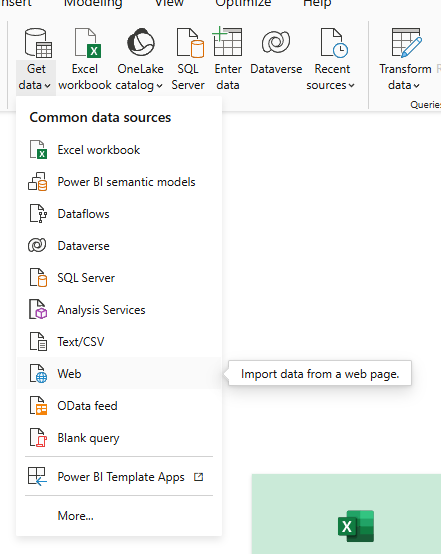The width and height of the screenshot is (441, 554).
Task: Click the Power BI Template Apps icon
Action: pos(37,476)
